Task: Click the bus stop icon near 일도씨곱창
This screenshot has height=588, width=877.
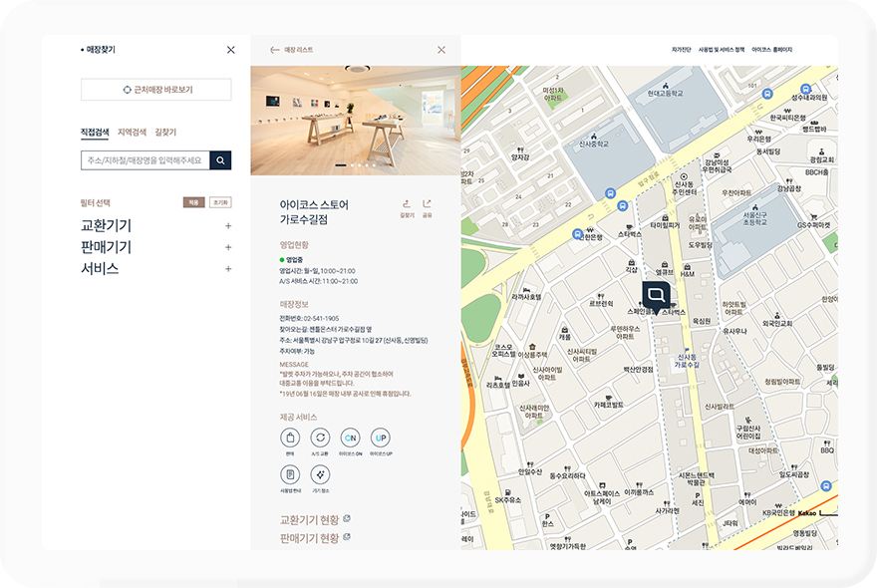Action: [x=825, y=486]
